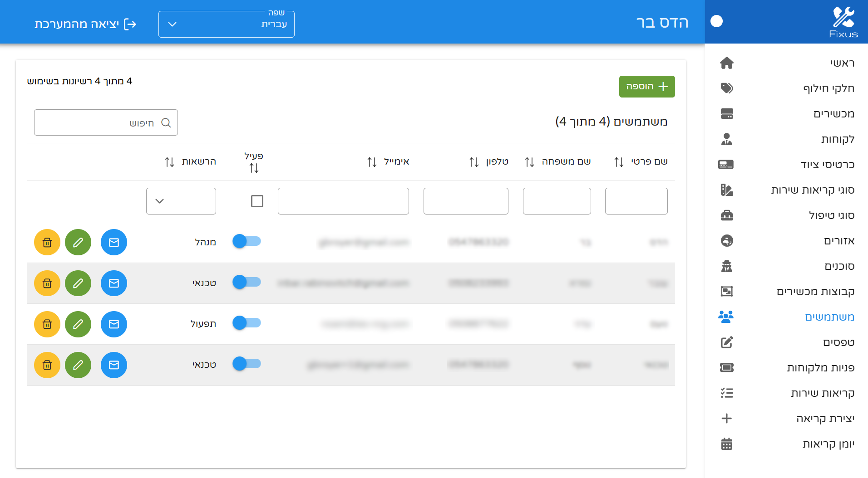Click the יצירת קריאה plus icon

point(727,418)
